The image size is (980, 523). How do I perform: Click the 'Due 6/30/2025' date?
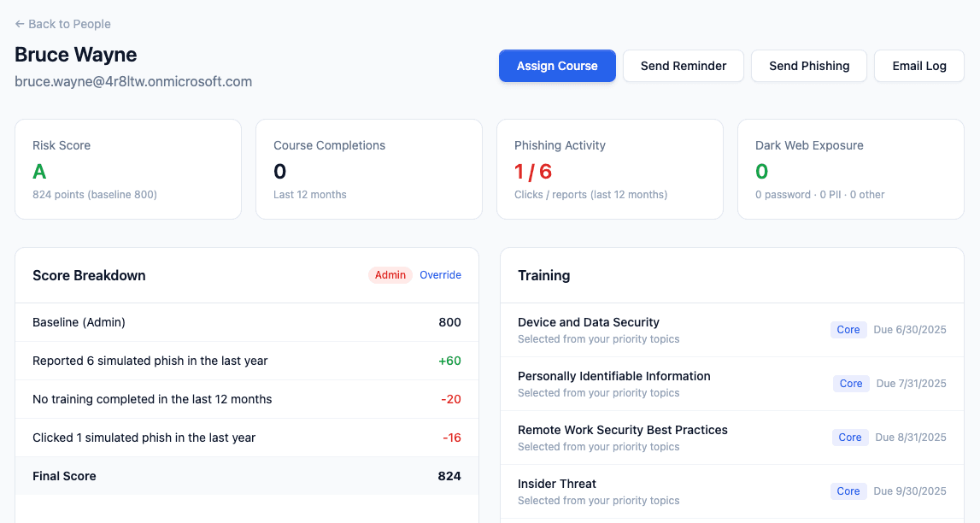[x=909, y=330]
